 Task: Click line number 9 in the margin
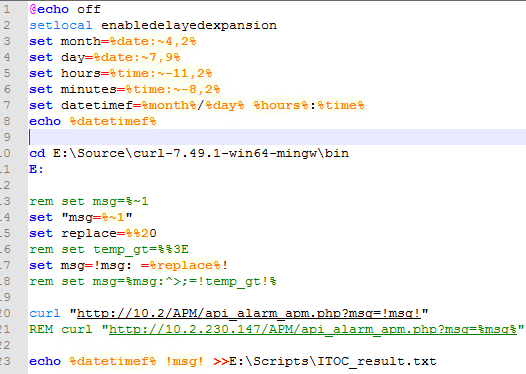click(7, 137)
